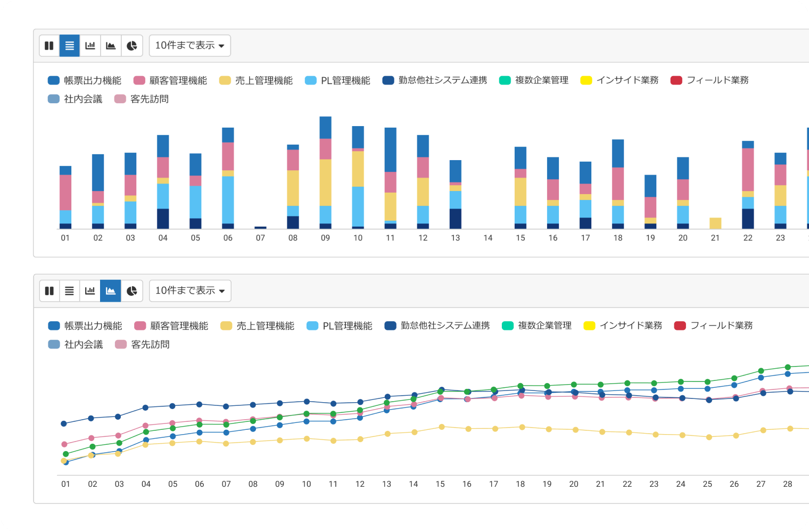Viewport: 809px width, 532px height.
Task: Click the bar chart icon in the line chart panel
Action: [x=90, y=291]
